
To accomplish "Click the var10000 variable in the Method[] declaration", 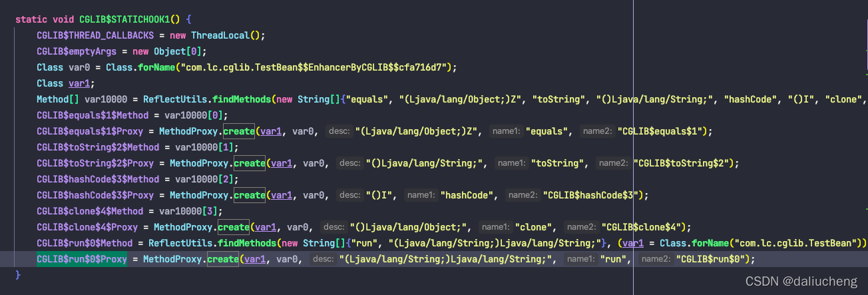I will click(x=106, y=99).
